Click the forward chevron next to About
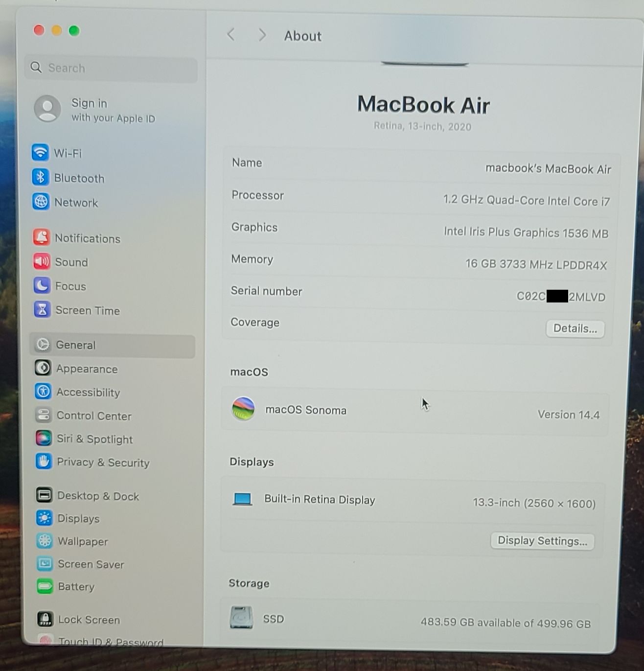This screenshot has height=671, width=644. coord(262,35)
